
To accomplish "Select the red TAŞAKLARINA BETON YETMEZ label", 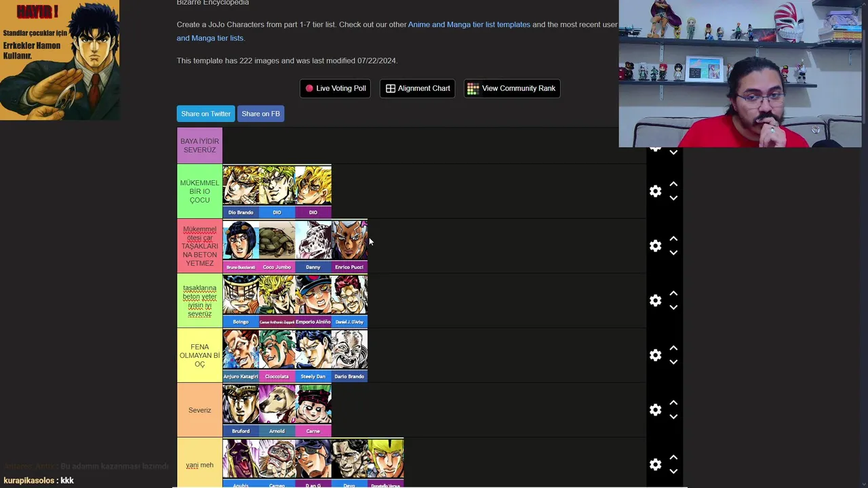I will (199, 246).
